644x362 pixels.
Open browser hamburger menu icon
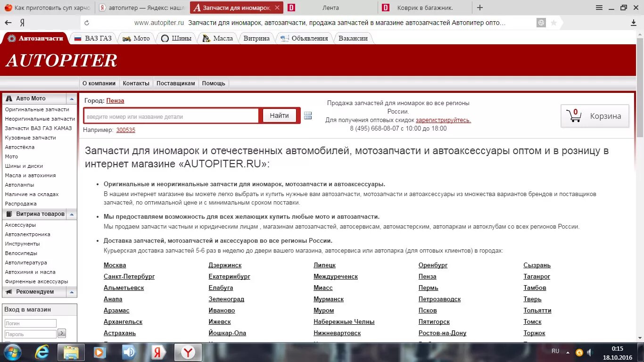tap(599, 8)
